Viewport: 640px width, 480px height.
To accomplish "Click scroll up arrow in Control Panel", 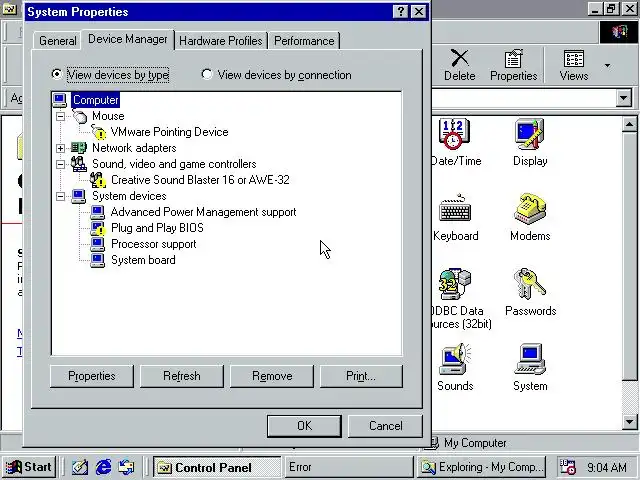I will 629,124.
